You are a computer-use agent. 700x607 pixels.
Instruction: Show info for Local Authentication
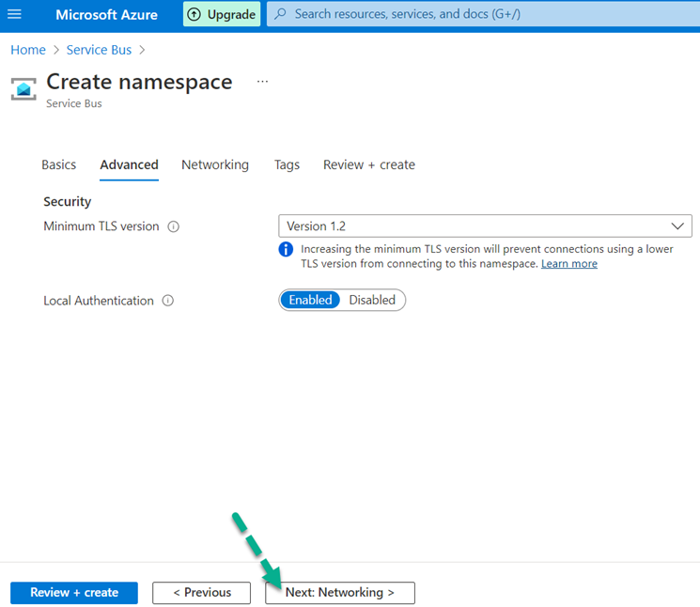[168, 301]
